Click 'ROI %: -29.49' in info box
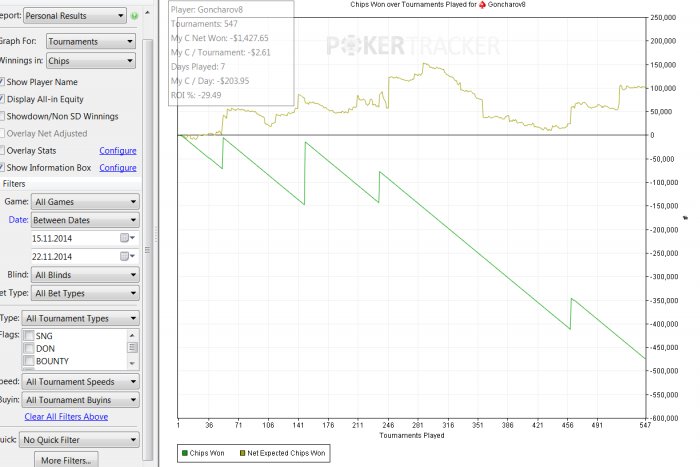Image resolution: width=700 pixels, height=467 pixels. 196,95
